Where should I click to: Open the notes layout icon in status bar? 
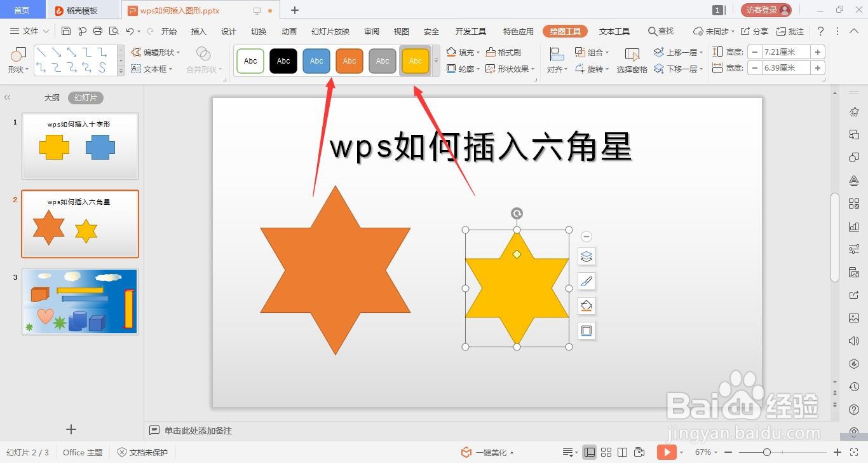click(x=568, y=452)
